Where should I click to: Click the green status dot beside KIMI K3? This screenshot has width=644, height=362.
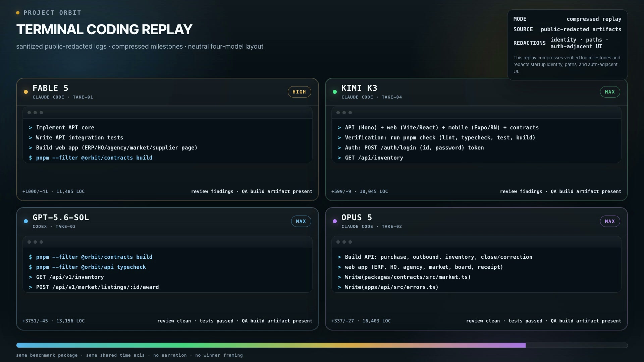click(335, 92)
